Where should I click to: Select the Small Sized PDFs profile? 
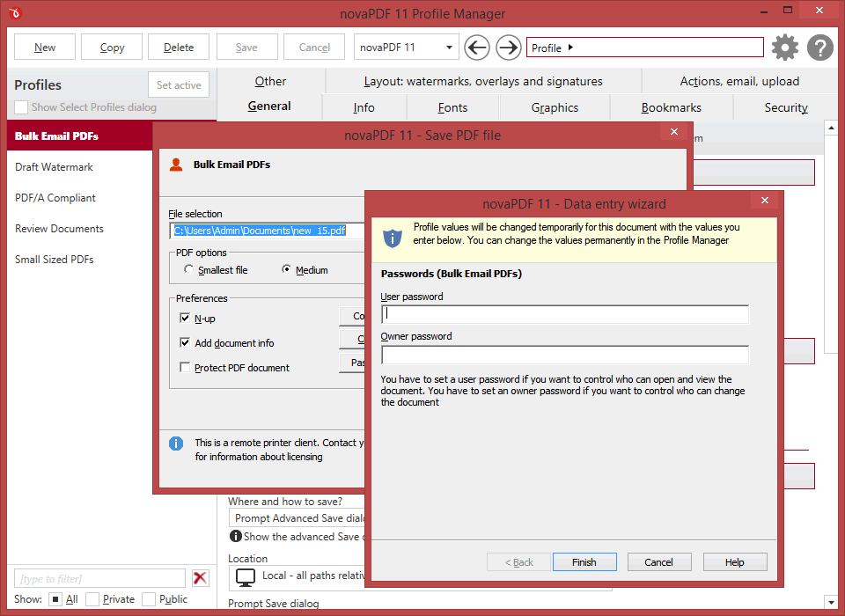pyautogui.click(x=80, y=260)
